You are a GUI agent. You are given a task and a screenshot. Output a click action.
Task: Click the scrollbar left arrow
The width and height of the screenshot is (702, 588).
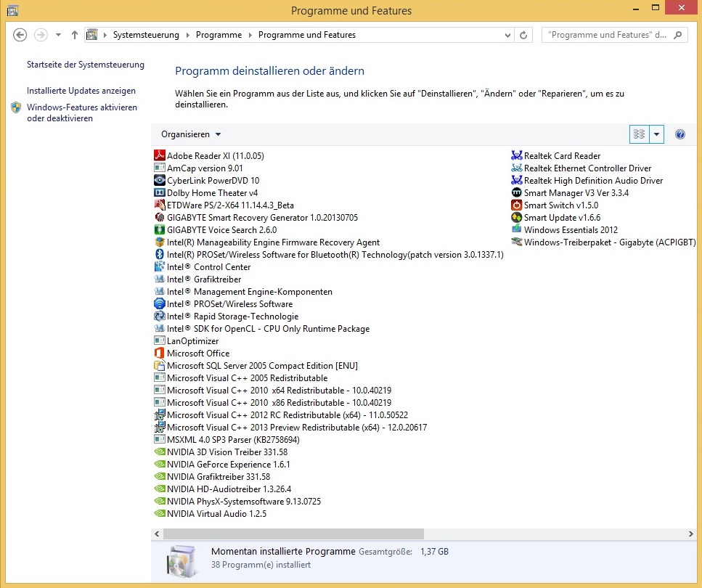[157, 534]
